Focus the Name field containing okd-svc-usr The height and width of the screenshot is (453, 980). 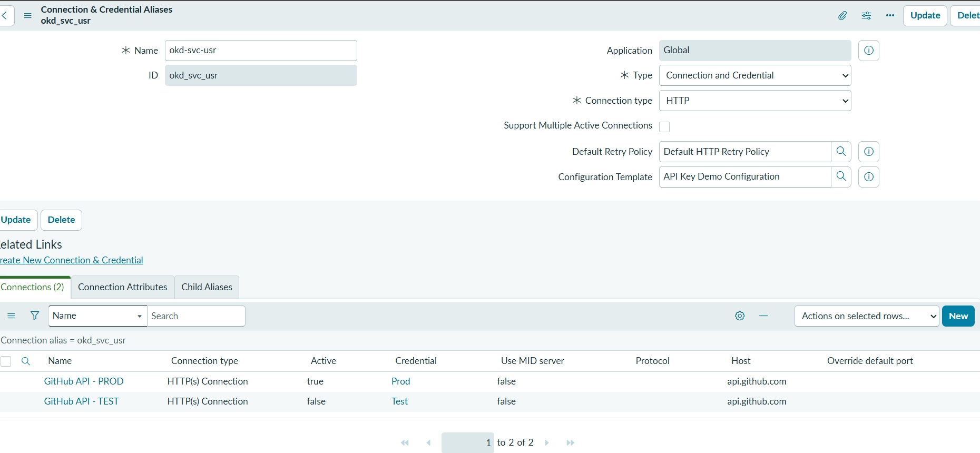261,51
